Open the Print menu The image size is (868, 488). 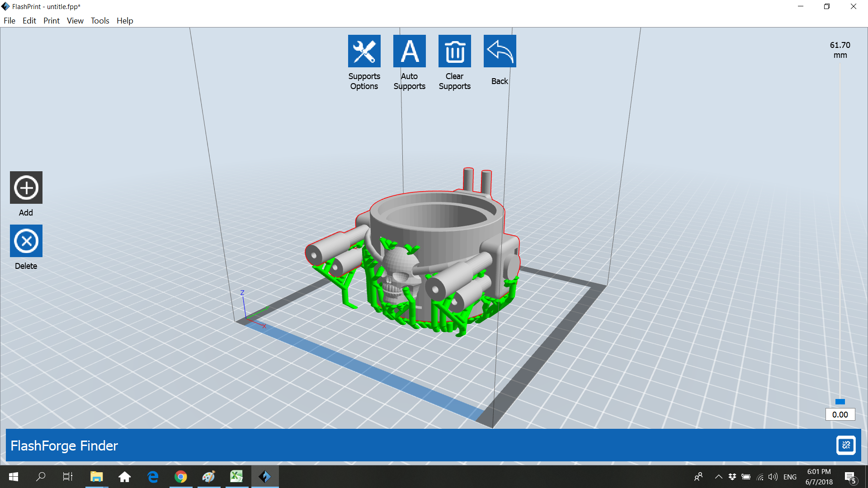pyautogui.click(x=52, y=21)
